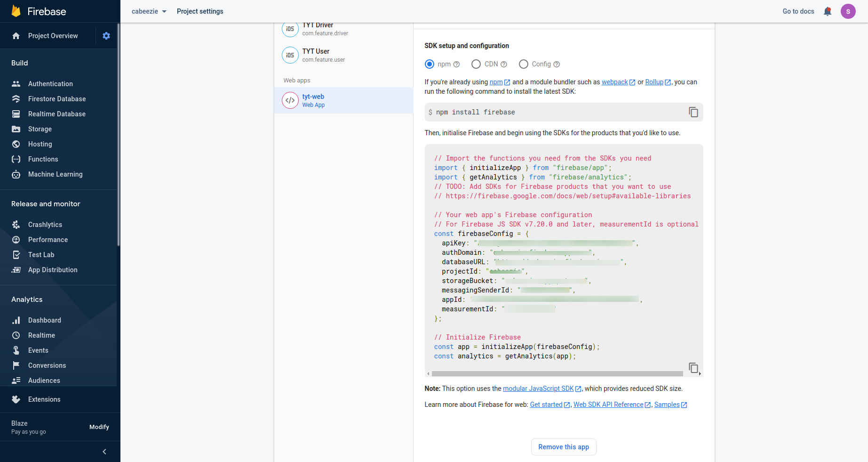Select Firestore Database in sidebar
This screenshot has width=868, height=462.
pyautogui.click(x=57, y=98)
